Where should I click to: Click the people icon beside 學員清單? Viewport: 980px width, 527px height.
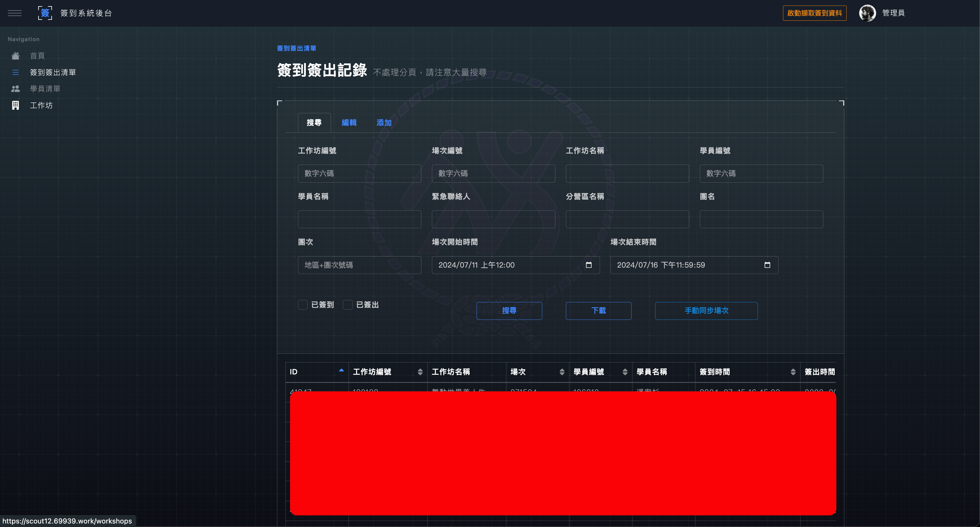coord(15,89)
